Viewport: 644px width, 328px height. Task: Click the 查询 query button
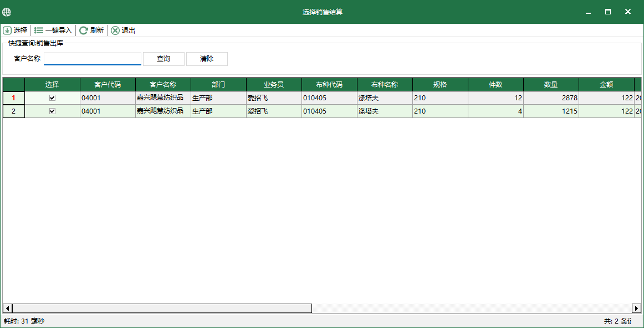pyautogui.click(x=163, y=59)
